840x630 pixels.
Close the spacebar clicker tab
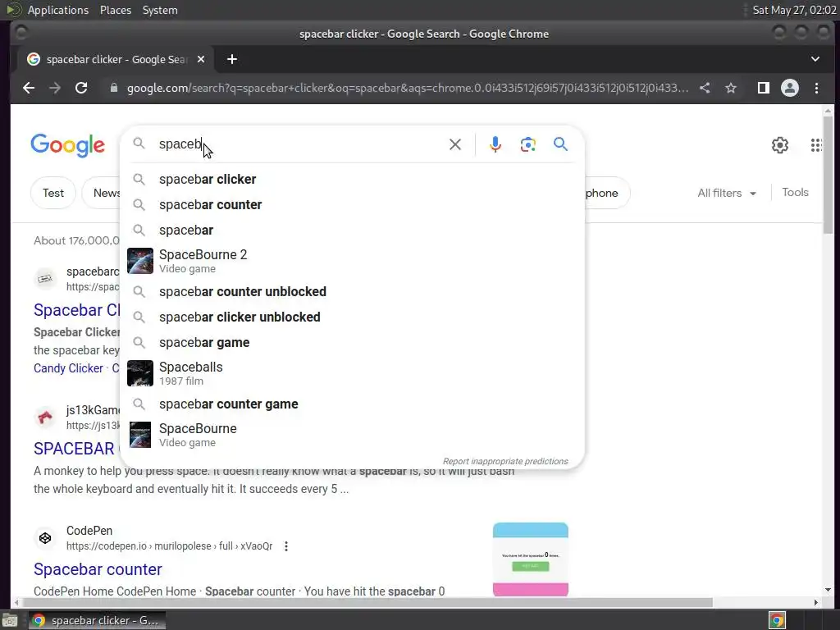[201, 59]
